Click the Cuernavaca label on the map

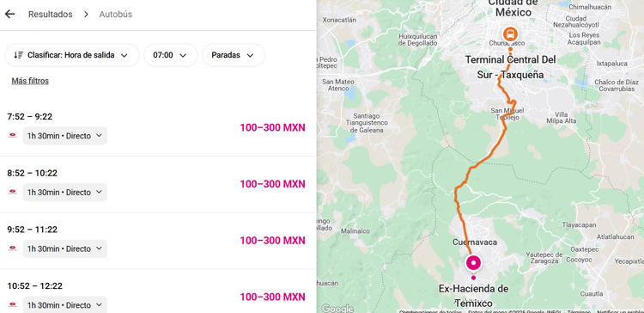(475, 242)
